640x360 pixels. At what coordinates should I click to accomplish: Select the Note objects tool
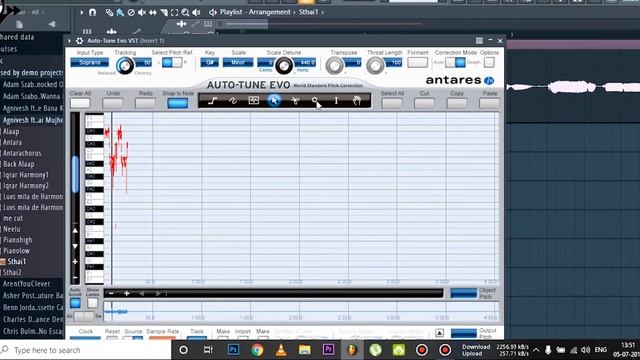253,100
